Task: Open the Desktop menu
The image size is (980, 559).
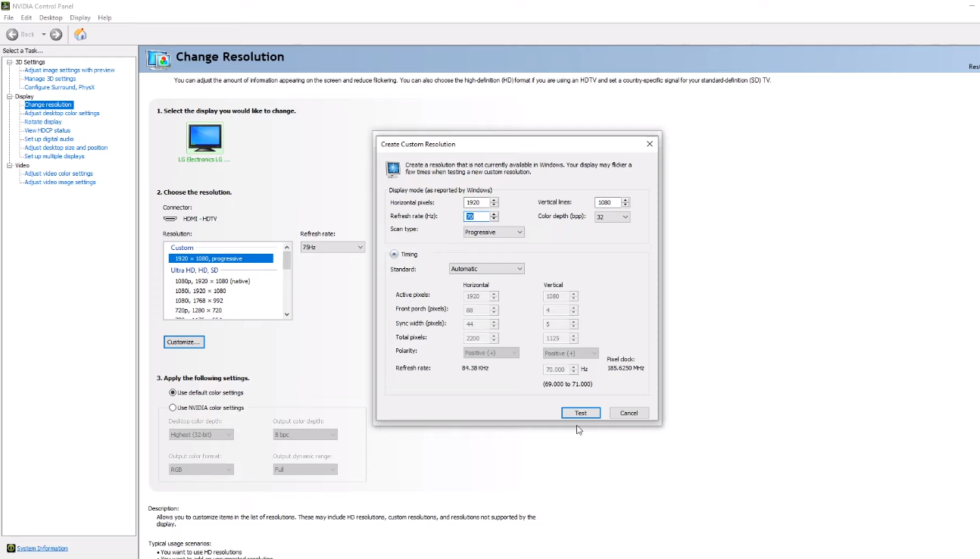Action: point(51,17)
